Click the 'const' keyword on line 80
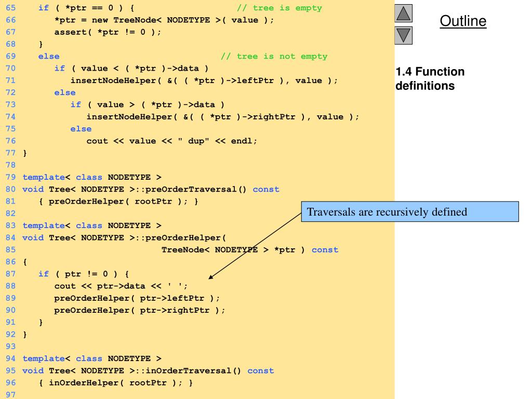The image size is (532, 399). point(266,189)
